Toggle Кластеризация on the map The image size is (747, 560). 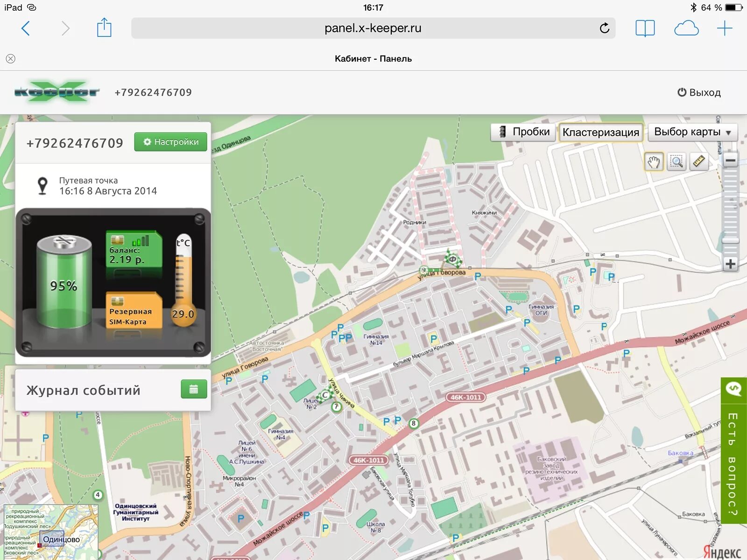coord(600,133)
